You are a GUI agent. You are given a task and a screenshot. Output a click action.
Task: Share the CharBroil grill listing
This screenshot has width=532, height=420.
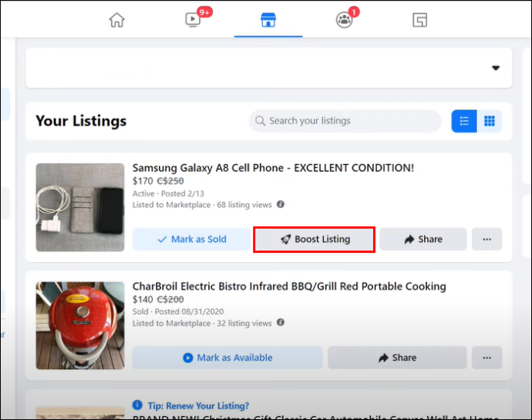[397, 358]
